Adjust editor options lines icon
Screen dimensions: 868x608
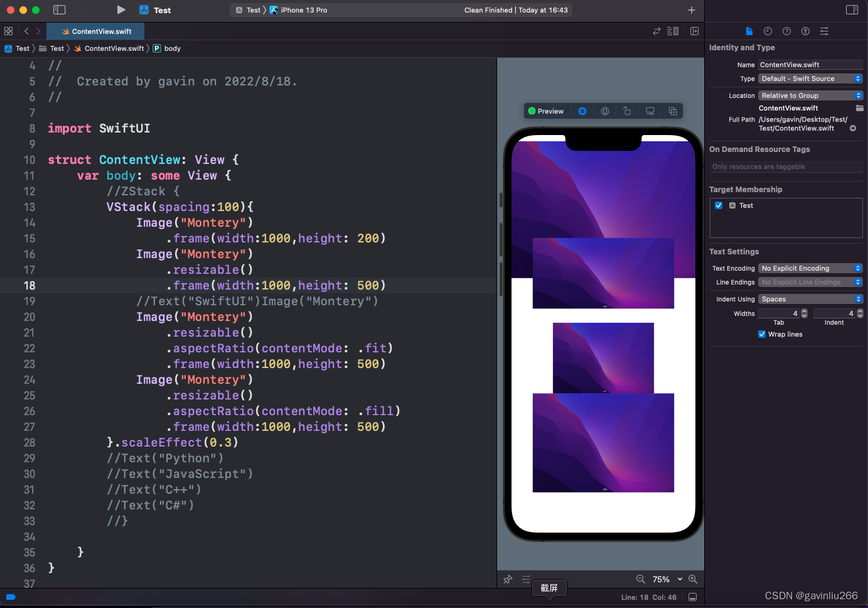[673, 31]
